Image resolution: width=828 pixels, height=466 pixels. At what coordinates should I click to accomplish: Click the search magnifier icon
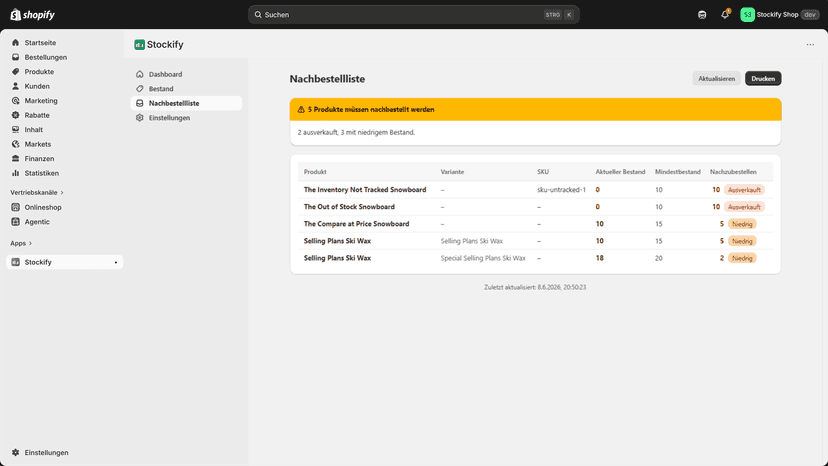(258, 15)
